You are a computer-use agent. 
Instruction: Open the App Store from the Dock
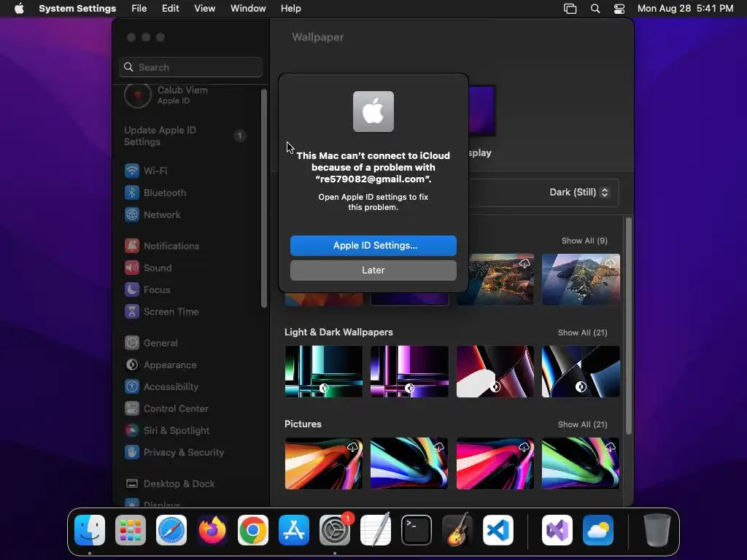pyautogui.click(x=294, y=530)
